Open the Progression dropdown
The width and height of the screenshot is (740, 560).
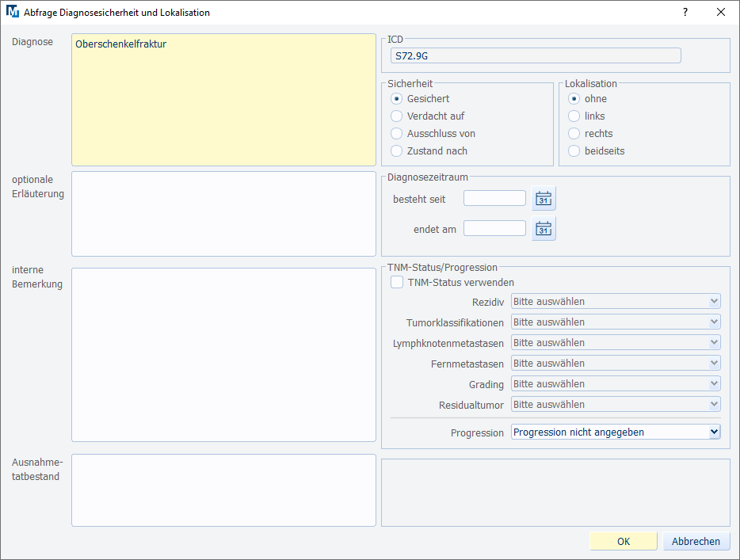tap(616, 432)
